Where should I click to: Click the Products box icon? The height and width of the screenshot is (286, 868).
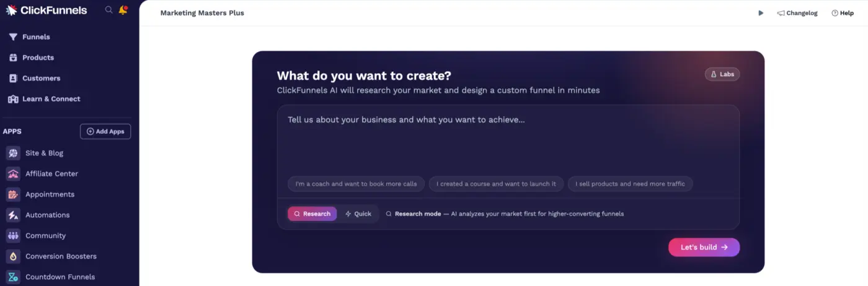[13, 58]
